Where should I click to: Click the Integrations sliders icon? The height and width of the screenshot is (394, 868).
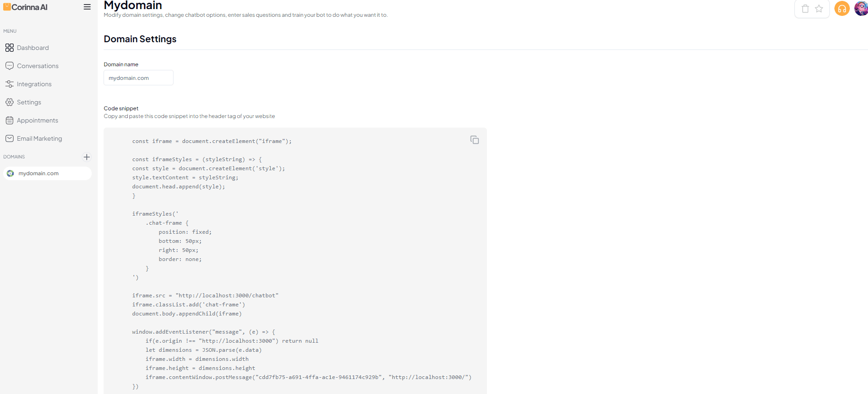click(x=10, y=84)
